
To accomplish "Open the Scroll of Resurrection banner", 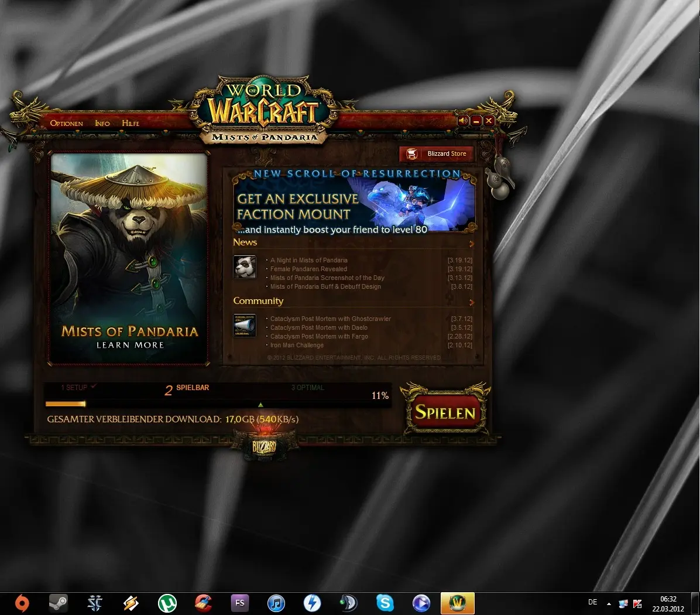I will pyautogui.click(x=354, y=202).
